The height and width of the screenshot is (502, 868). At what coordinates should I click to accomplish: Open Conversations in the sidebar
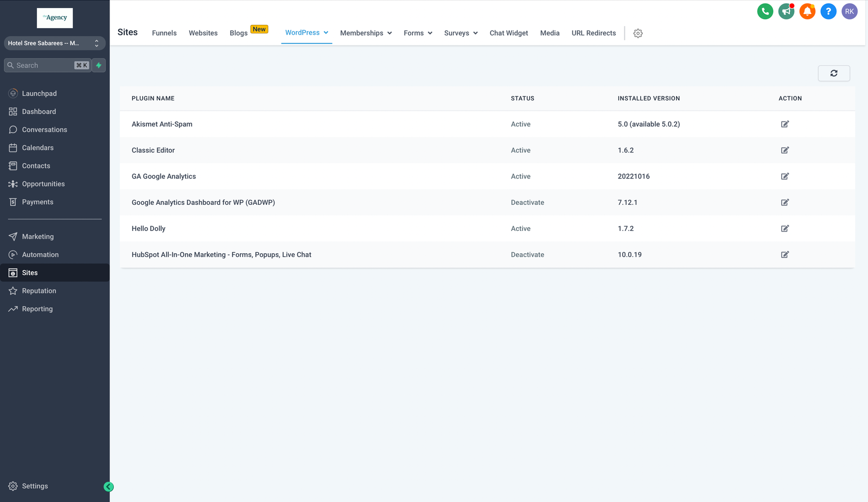point(44,130)
